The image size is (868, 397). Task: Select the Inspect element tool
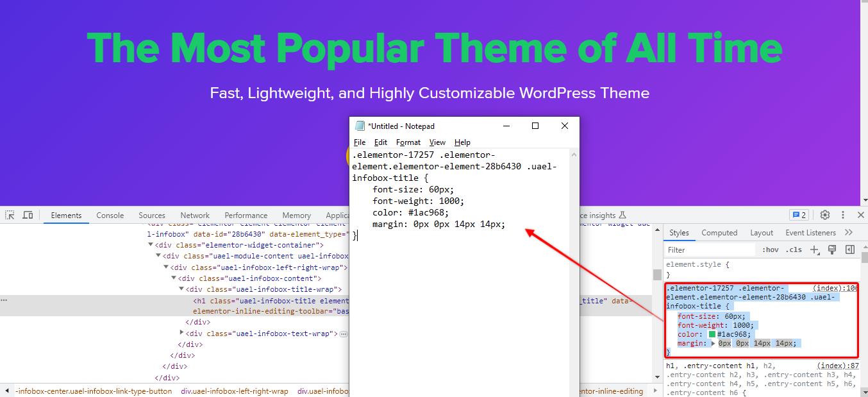[10, 215]
